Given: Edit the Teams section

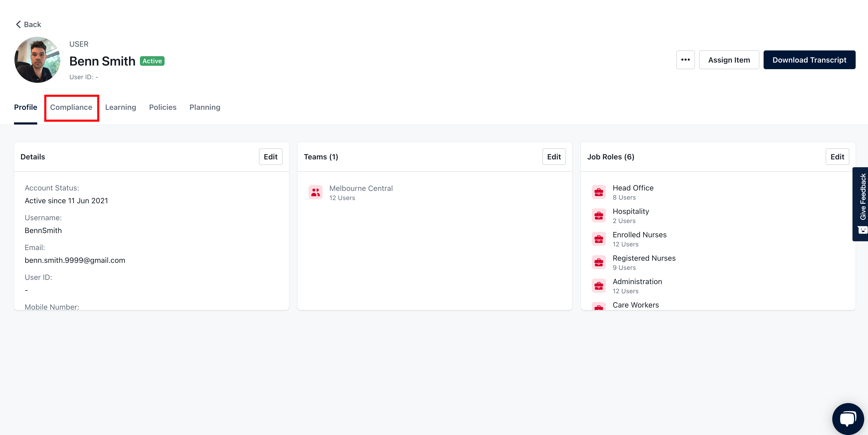Looking at the screenshot, I should [x=554, y=157].
